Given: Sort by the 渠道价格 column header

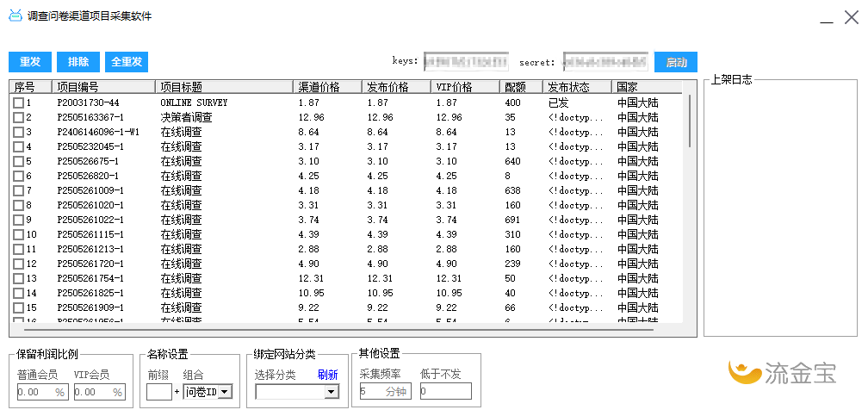Looking at the screenshot, I should pos(328,87).
